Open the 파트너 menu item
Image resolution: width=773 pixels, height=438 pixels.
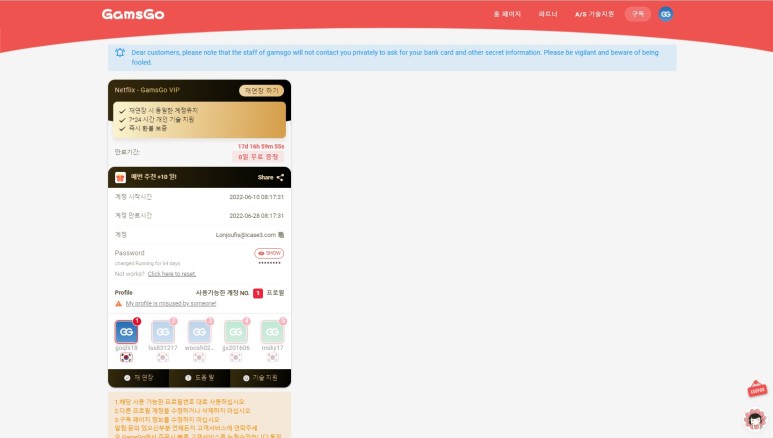click(x=548, y=14)
